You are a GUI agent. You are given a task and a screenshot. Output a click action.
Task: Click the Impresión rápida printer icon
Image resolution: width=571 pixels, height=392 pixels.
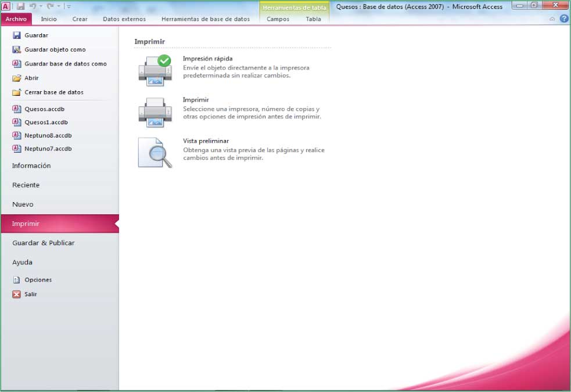155,71
